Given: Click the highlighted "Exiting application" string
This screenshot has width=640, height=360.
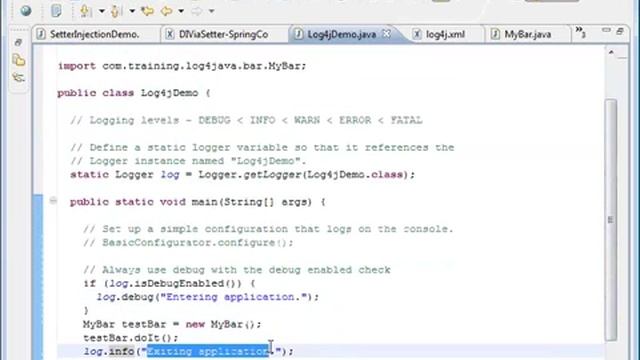Looking at the screenshot, I should pyautogui.click(x=208, y=351).
